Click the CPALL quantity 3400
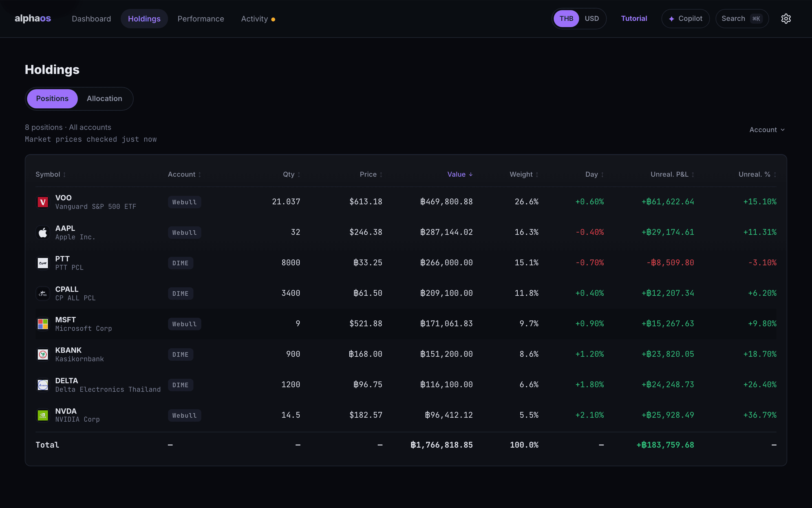Viewport: 812px width, 508px height. click(291, 293)
